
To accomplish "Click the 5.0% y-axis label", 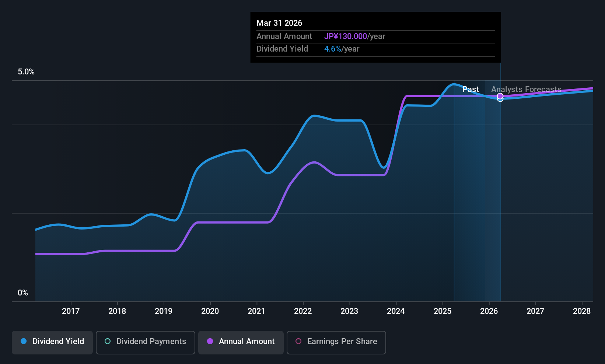I will (26, 72).
